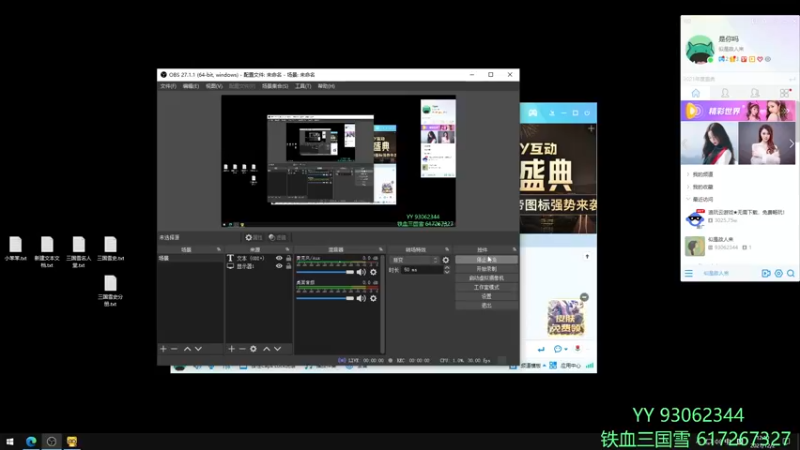Open 麦克风/Aux channel gear settings

tap(373, 272)
